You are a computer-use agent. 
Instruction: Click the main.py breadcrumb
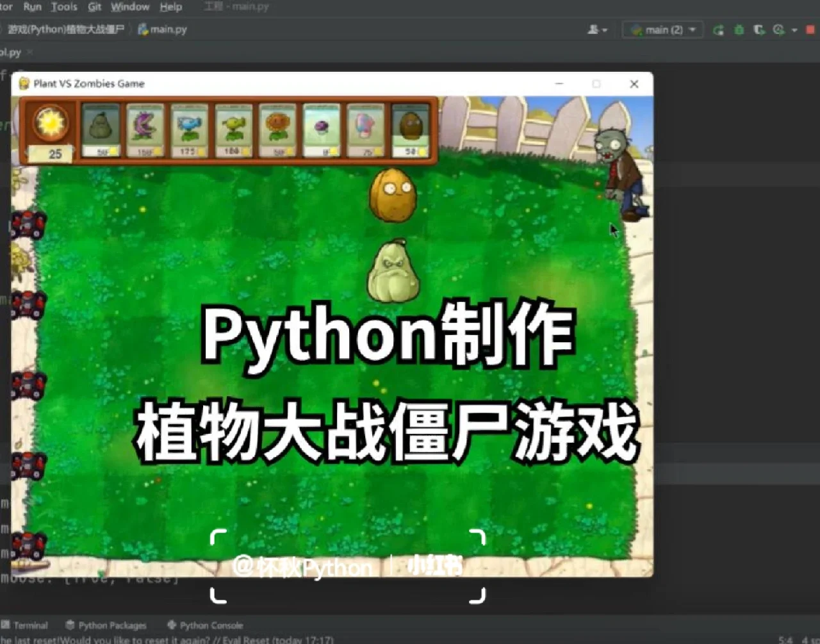163,29
